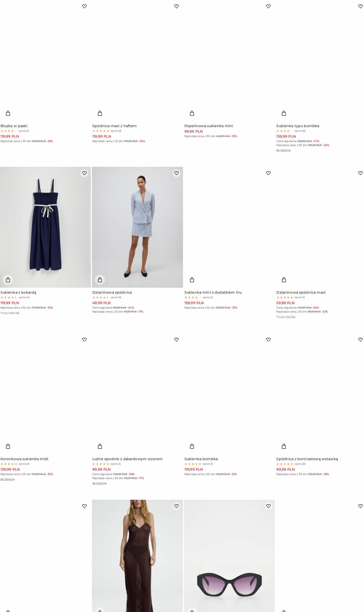Open blue knit skirt suit image
This screenshot has width=364, height=612.
[x=137, y=227]
